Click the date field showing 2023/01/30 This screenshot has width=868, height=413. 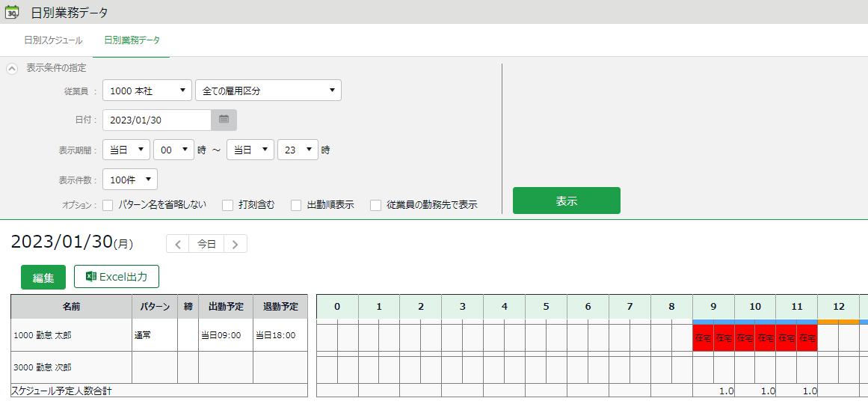157,120
